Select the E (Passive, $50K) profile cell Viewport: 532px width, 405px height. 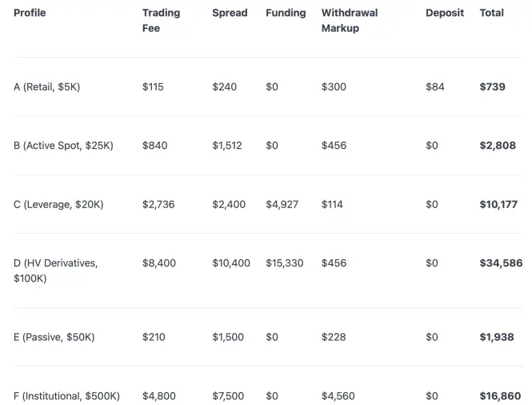pyautogui.click(x=54, y=338)
